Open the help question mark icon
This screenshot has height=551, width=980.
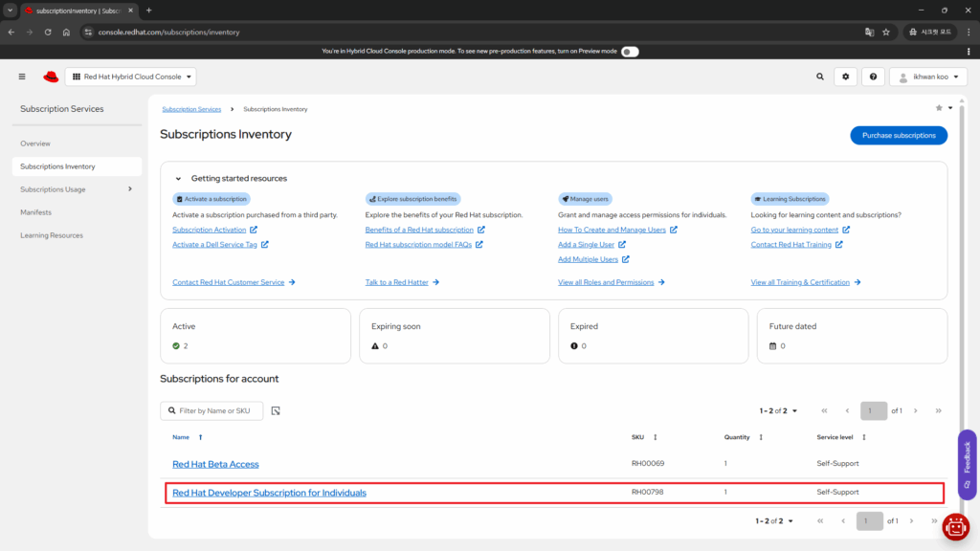(873, 77)
